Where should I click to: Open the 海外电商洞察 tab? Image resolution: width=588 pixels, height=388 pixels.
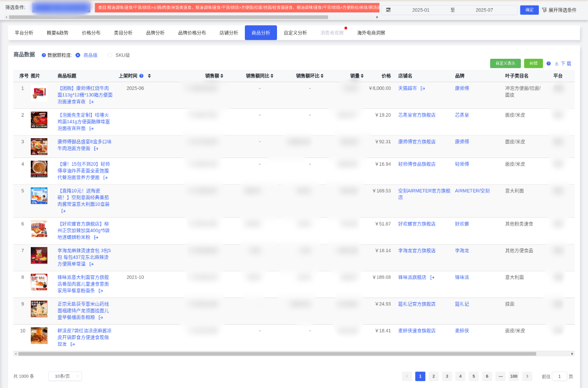click(x=371, y=33)
